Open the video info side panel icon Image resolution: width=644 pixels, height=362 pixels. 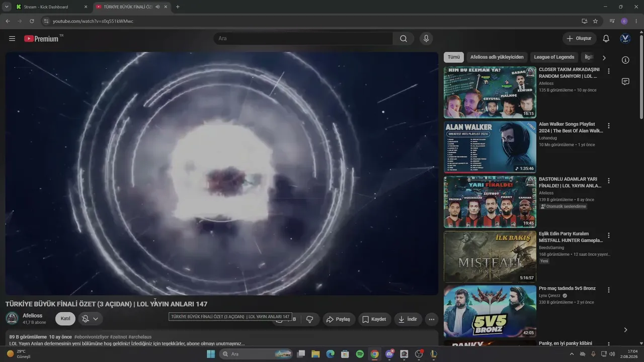point(625,60)
